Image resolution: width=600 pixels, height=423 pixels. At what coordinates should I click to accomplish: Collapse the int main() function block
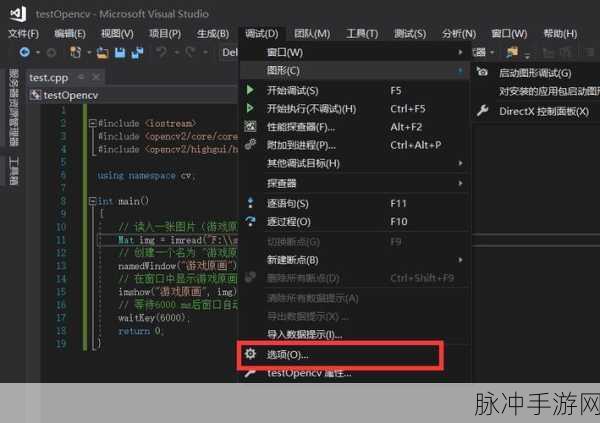pyautogui.click(x=92, y=201)
